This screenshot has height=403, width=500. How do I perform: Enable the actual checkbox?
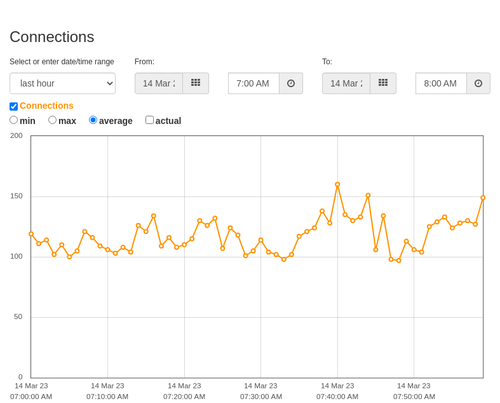pos(150,120)
